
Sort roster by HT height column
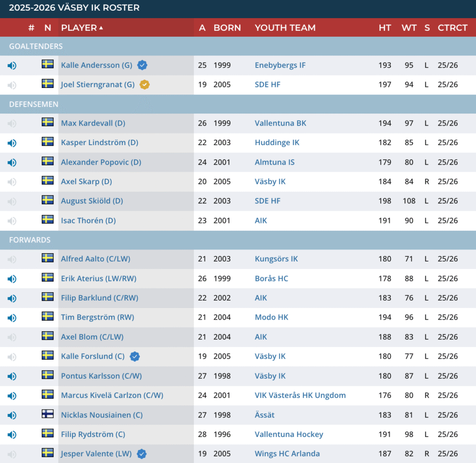(x=384, y=27)
